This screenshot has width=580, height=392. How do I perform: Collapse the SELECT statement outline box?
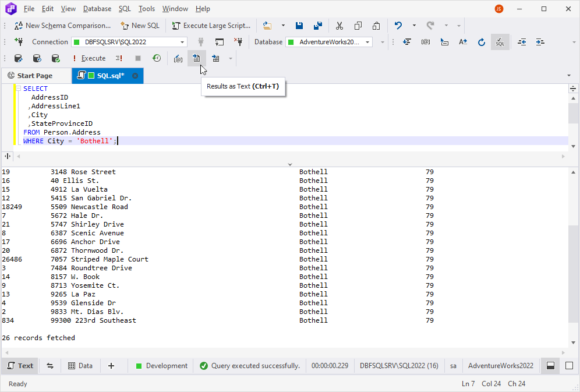[x=18, y=89]
